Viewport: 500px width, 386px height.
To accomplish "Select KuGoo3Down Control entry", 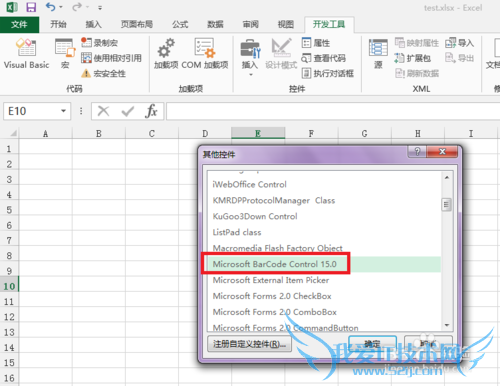I will click(x=255, y=216).
